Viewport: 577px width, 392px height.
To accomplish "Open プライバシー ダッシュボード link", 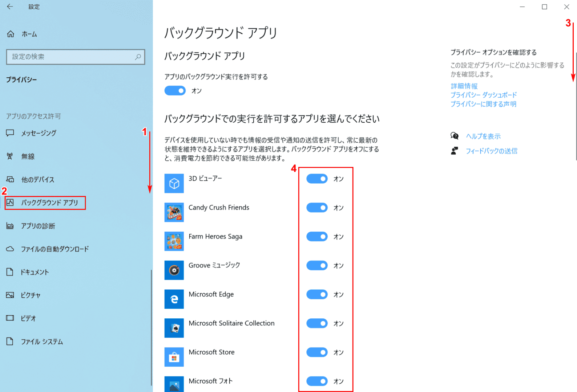I will (x=484, y=95).
